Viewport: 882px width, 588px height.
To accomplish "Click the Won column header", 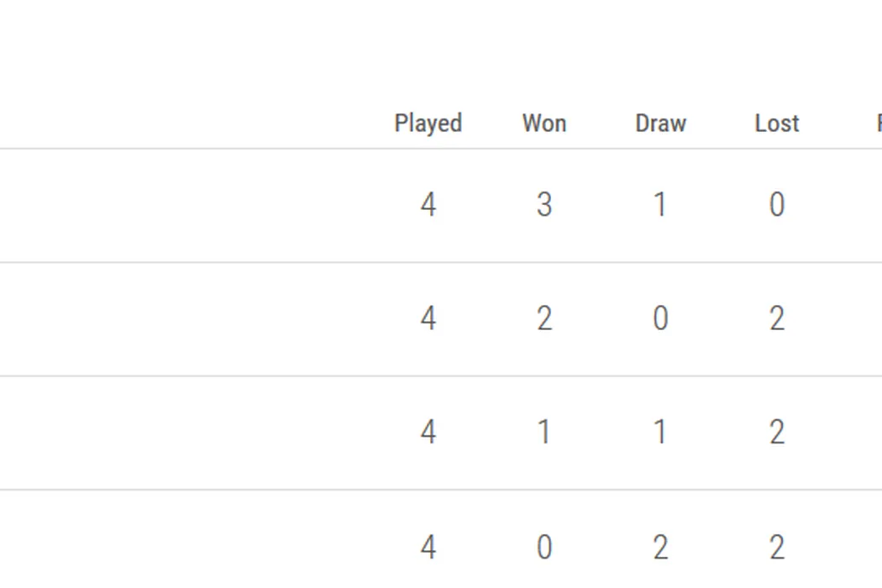I will point(544,123).
